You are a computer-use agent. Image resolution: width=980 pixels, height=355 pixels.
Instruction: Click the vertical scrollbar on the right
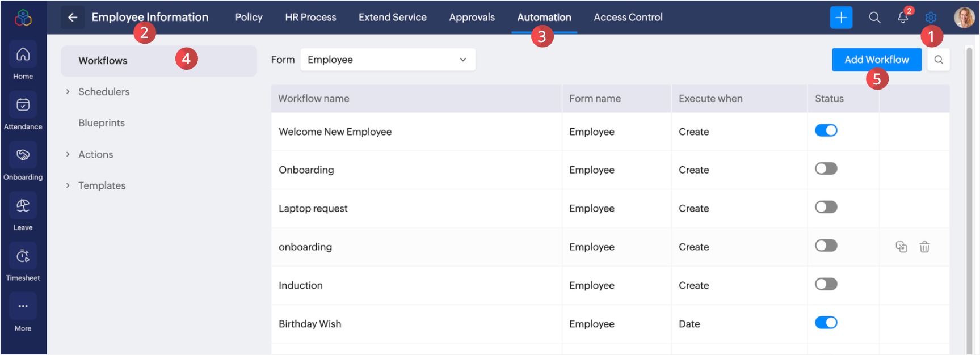tap(969, 198)
